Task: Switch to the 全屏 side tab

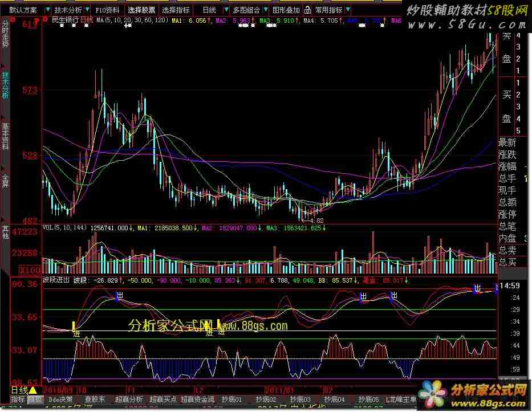Action: pyautogui.click(x=5, y=181)
